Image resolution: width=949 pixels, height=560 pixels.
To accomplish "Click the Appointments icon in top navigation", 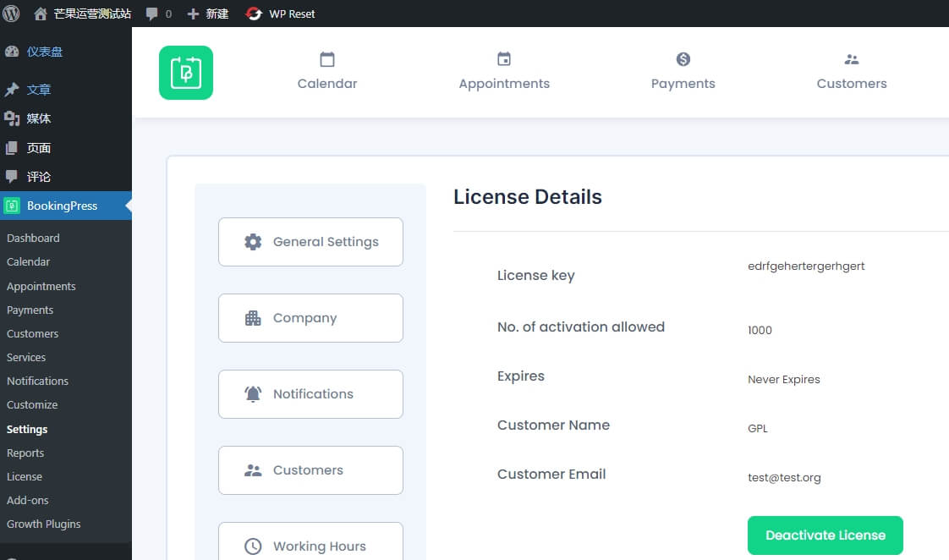I will coord(504,59).
